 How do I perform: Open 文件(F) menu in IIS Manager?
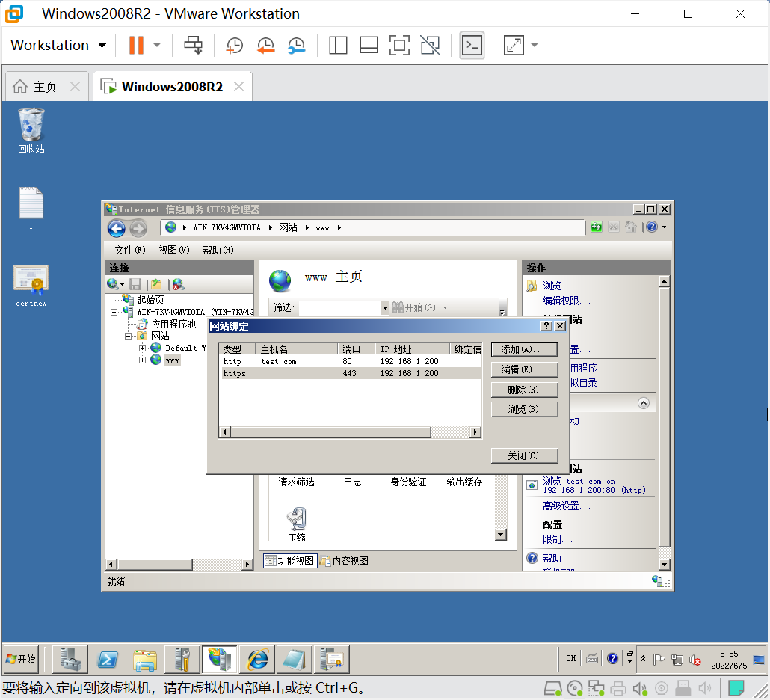(x=129, y=250)
